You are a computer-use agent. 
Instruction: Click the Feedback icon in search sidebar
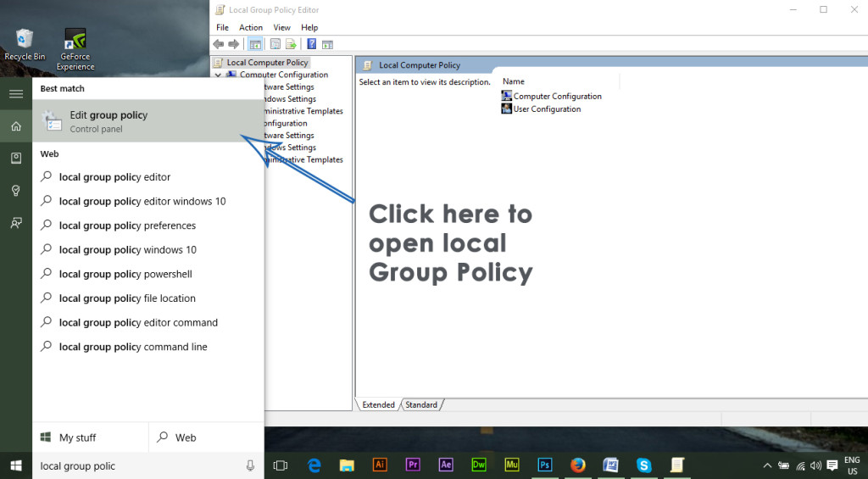[16, 223]
